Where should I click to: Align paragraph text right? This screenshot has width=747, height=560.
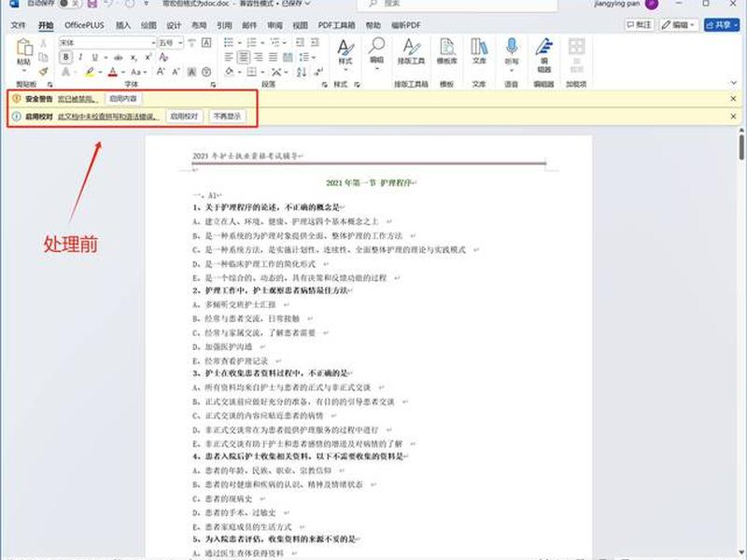click(x=259, y=57)
